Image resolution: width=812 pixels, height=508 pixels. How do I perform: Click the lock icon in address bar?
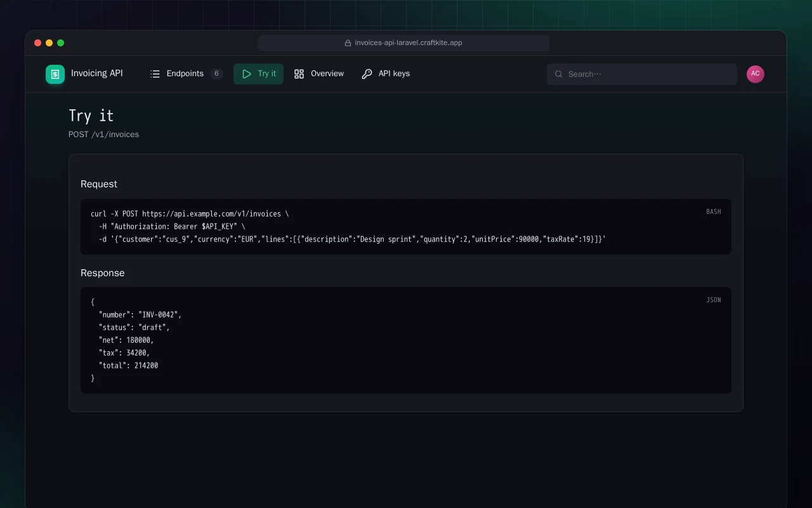pyautogui.click(x=348, y=43)
